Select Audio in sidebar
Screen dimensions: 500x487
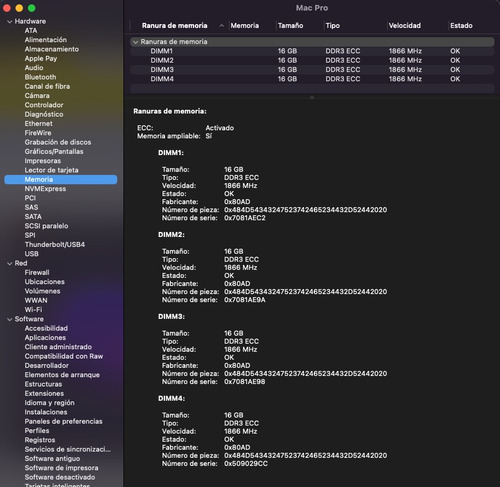click(x=34, y=68)
